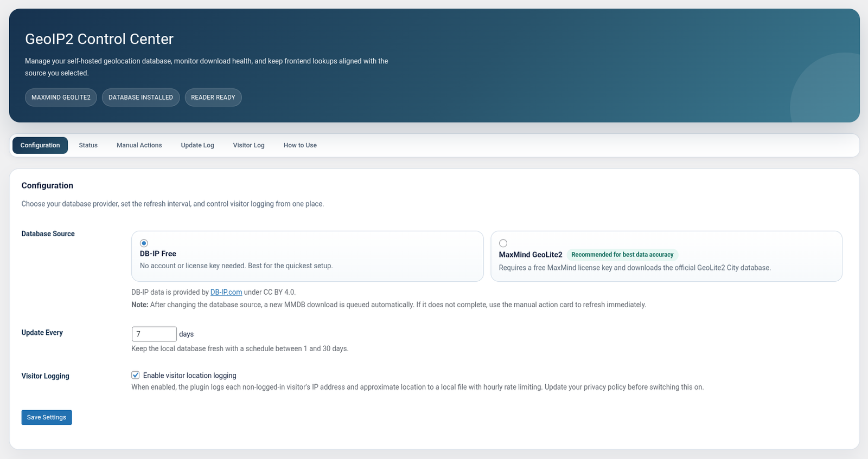Click the READER READY status badge
868x459 pixels.
point(213,98)
